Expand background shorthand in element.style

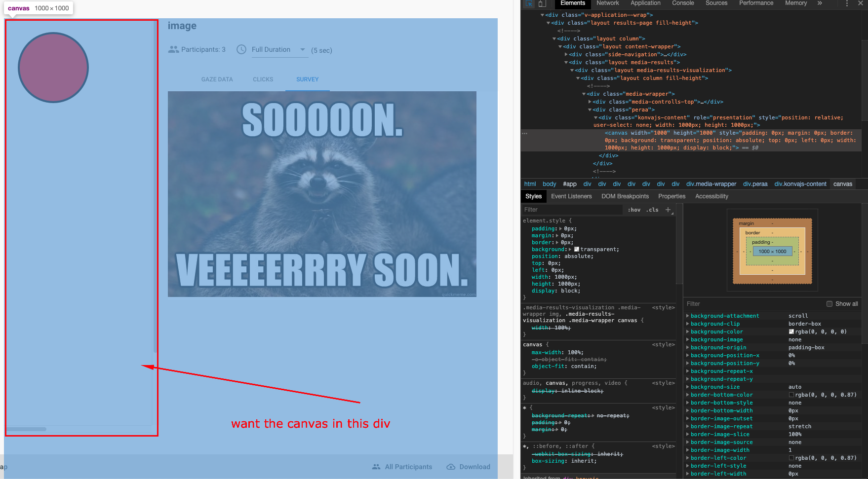pos(570,250)
